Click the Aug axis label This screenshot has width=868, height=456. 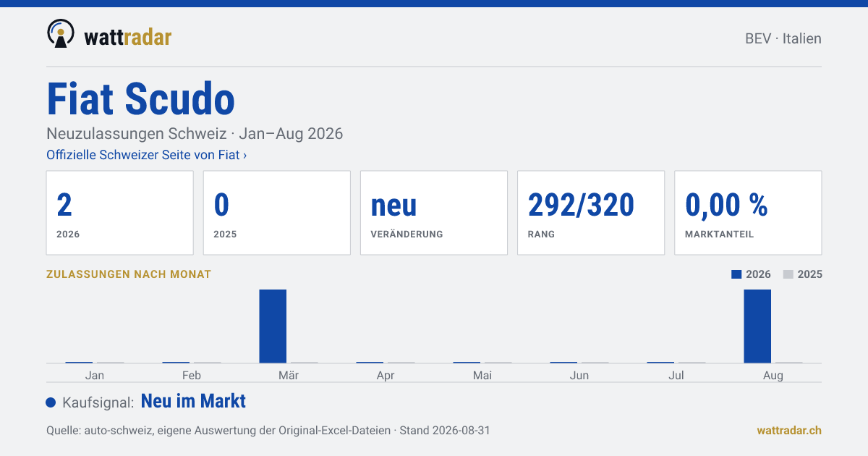tap(773, 375)
